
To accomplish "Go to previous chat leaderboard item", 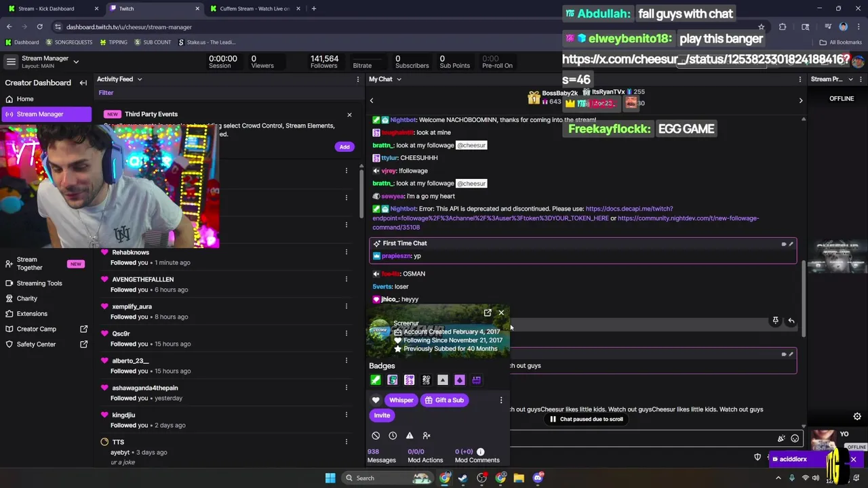I will (372, 100).
